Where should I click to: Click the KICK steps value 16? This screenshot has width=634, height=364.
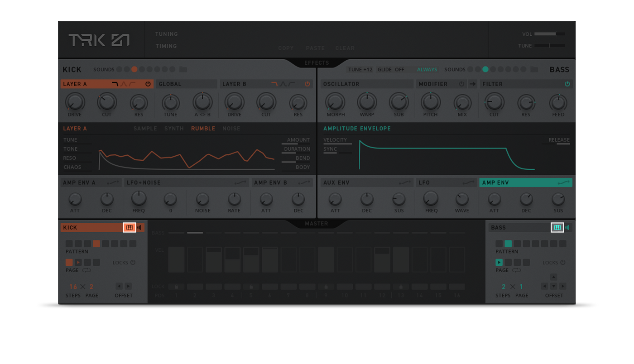73,287
